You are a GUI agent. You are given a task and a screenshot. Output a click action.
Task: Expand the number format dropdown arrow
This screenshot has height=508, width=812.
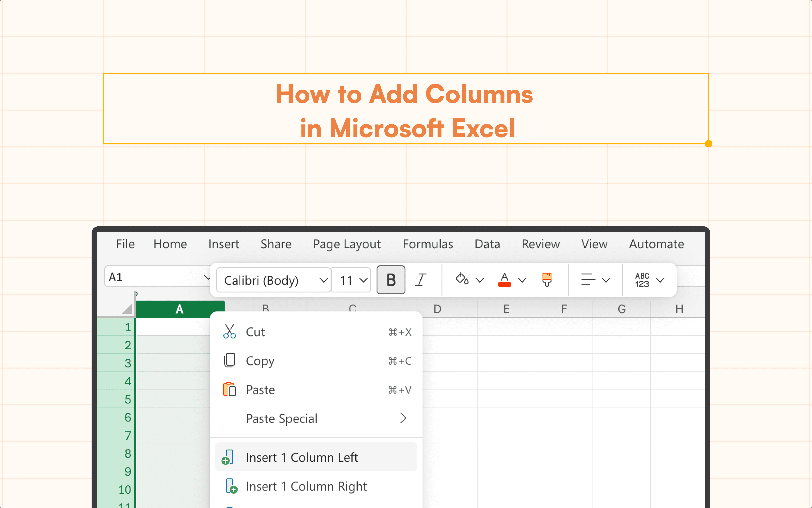[660, 280]
